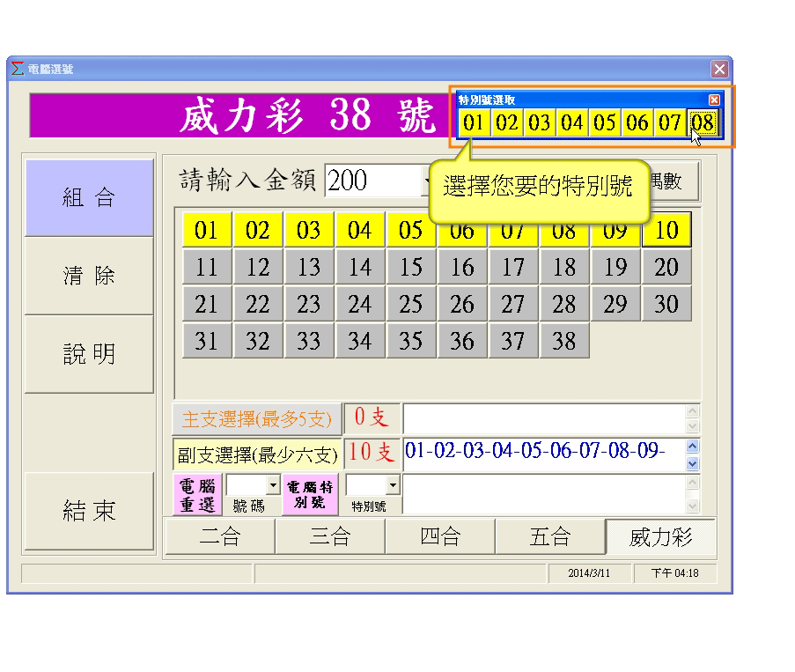Image resolution: width=795 pixels, height=672 pixels.
Task: Select number 33 in grid
Action: click(x=309, y=341)
